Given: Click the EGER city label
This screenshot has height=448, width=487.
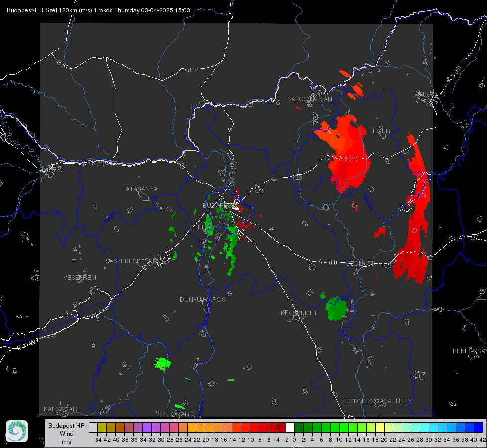Looking at the screenshot, I should pyautogui.click(x=381, y=131).
